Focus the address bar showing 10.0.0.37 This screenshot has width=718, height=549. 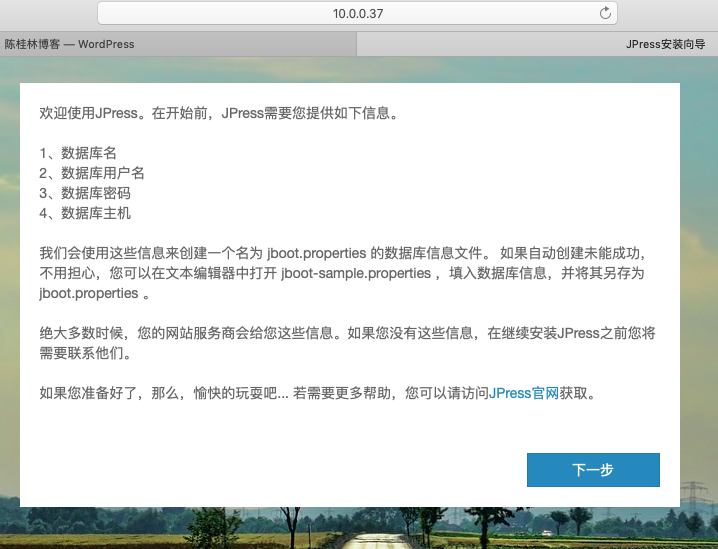coord(357,13)
